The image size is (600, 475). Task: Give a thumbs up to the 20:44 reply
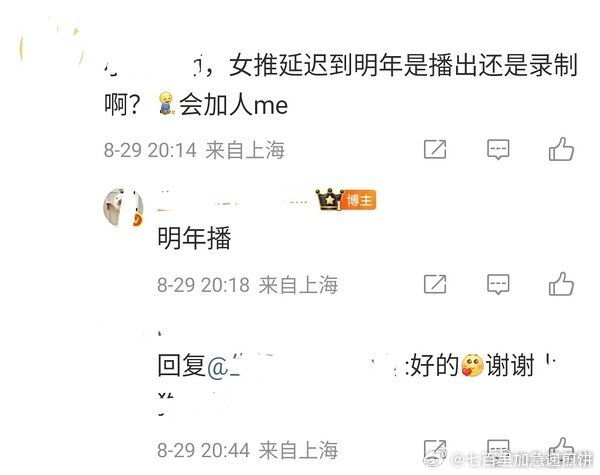(561, 448)
